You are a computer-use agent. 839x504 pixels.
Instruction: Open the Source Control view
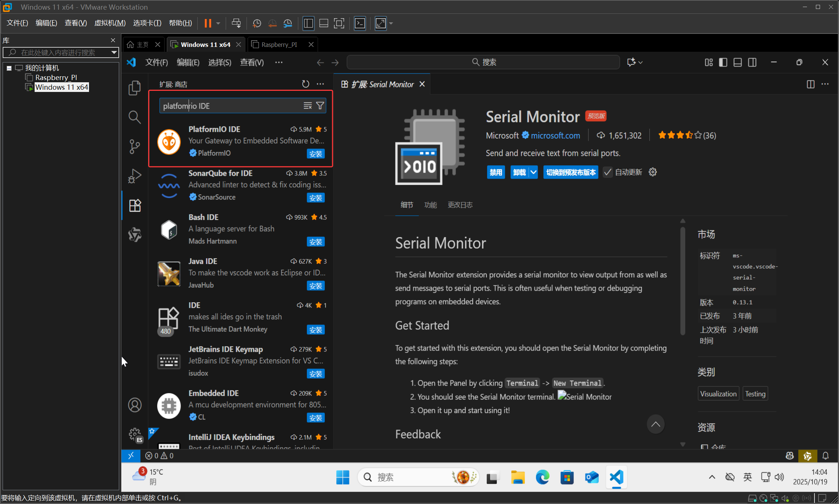click(x=134, y=146)
